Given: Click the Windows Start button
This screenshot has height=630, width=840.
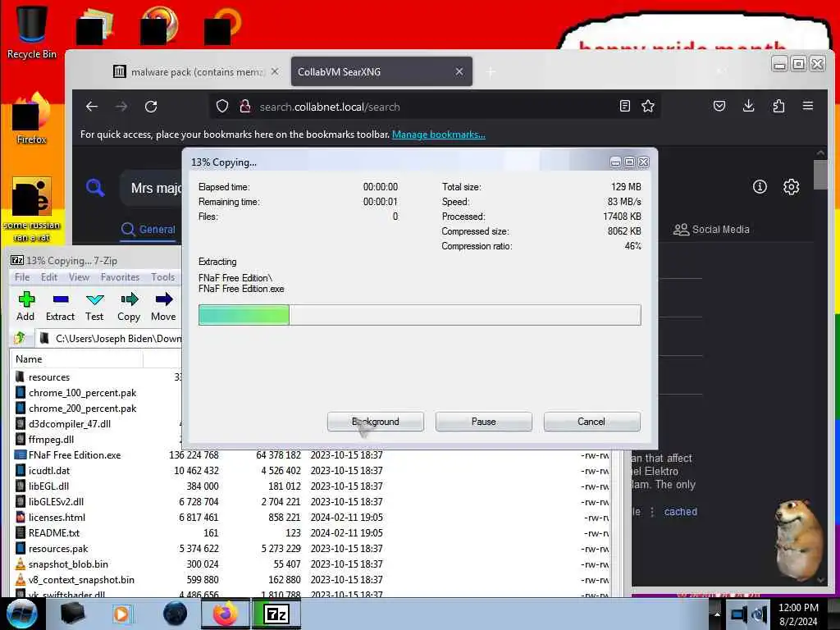Looking at the screenshot, I should pyautogui.click(x=22, y=614).
